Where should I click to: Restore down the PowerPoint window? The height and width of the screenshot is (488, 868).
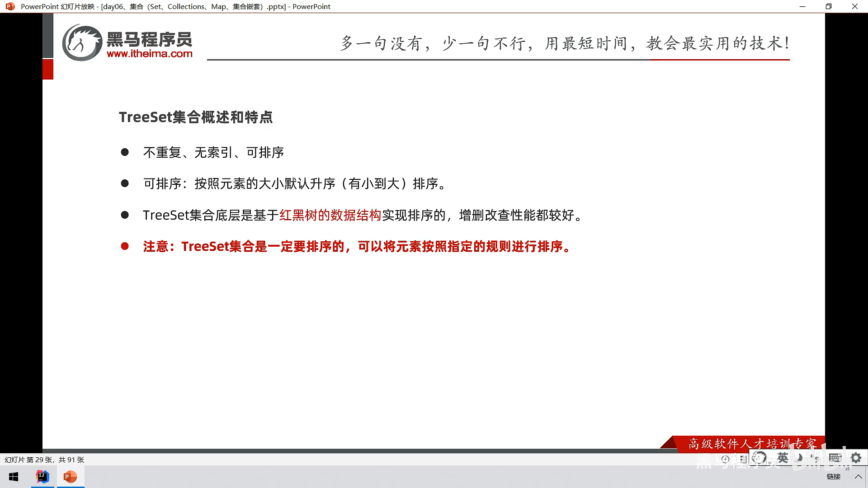coord(828,6)
